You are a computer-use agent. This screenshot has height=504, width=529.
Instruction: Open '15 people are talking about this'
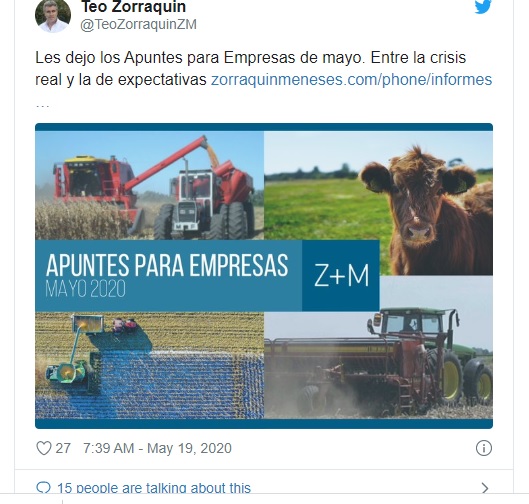click(154, 488)
